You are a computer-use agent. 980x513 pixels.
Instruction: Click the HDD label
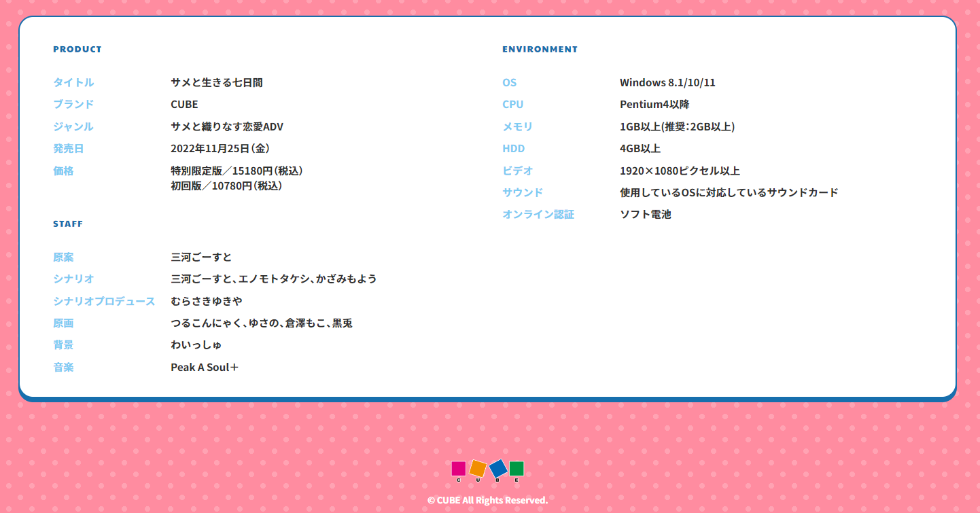(x=514, y=148)
